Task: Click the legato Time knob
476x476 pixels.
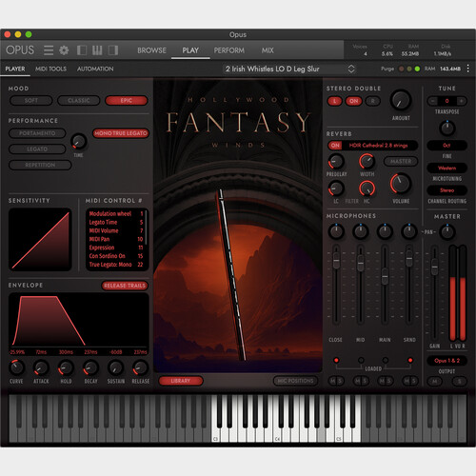Action: point(78,142)
